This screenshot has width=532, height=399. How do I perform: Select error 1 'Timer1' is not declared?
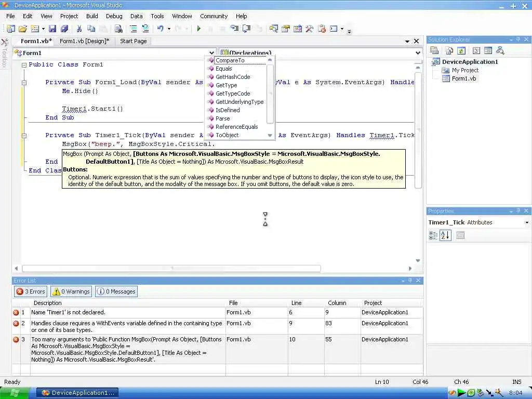[x=218, y=312]
